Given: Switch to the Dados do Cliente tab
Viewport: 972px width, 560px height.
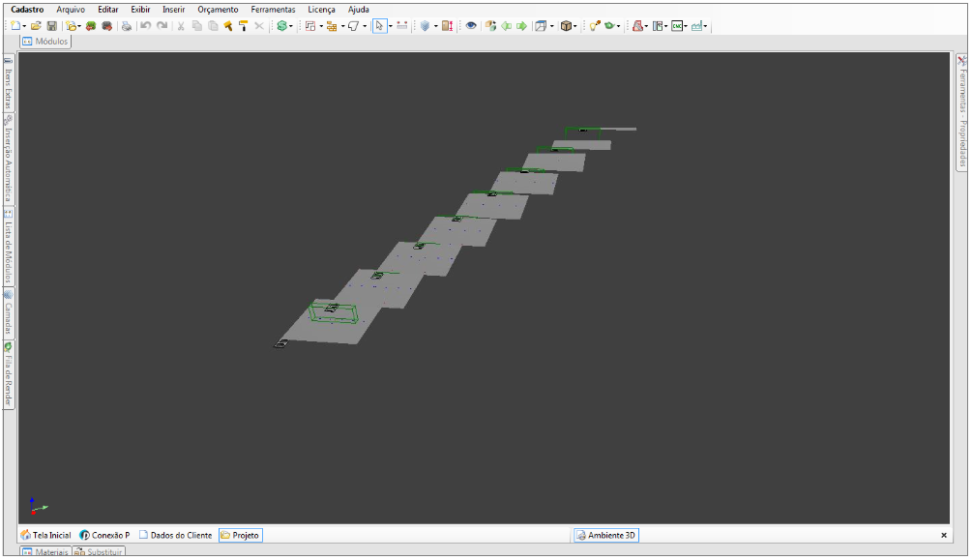Looking at the screenshot, I should pos(175,535).
